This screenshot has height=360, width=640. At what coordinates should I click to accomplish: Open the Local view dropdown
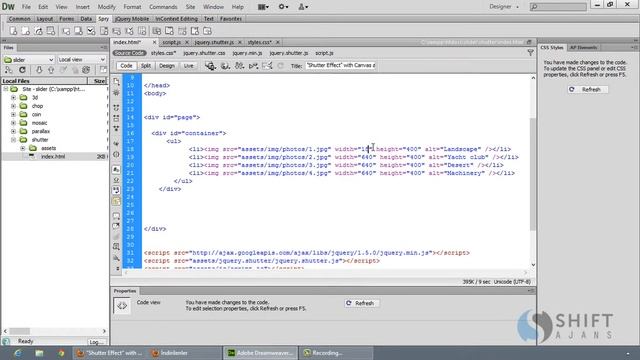tap(82, 60)
